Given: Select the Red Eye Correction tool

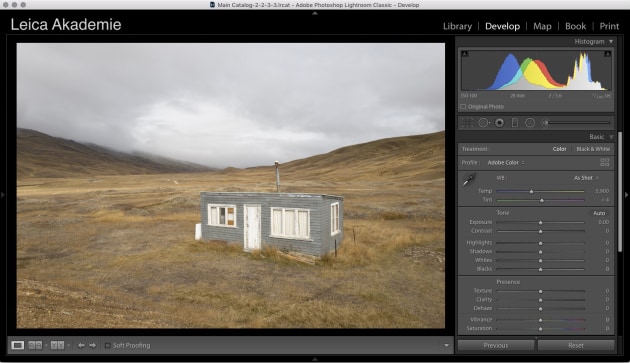Looking at the screenshot, I should pyautogui.click(x=499, y=123).
